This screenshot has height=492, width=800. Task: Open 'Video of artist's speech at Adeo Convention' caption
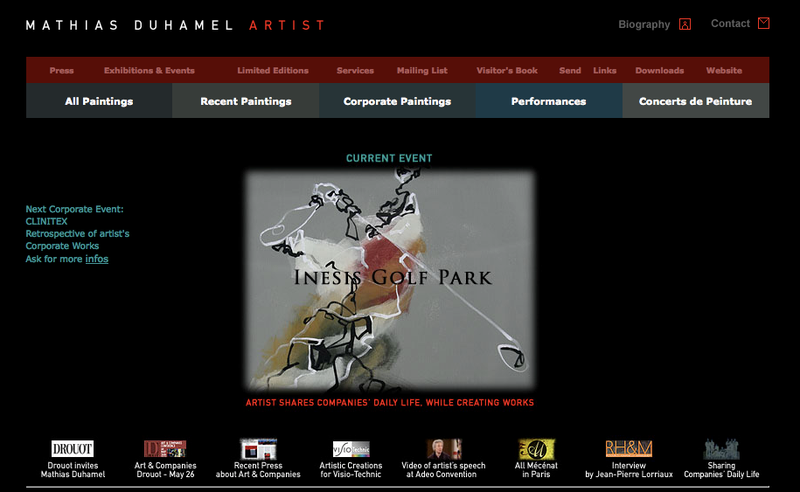coord(443,470)
